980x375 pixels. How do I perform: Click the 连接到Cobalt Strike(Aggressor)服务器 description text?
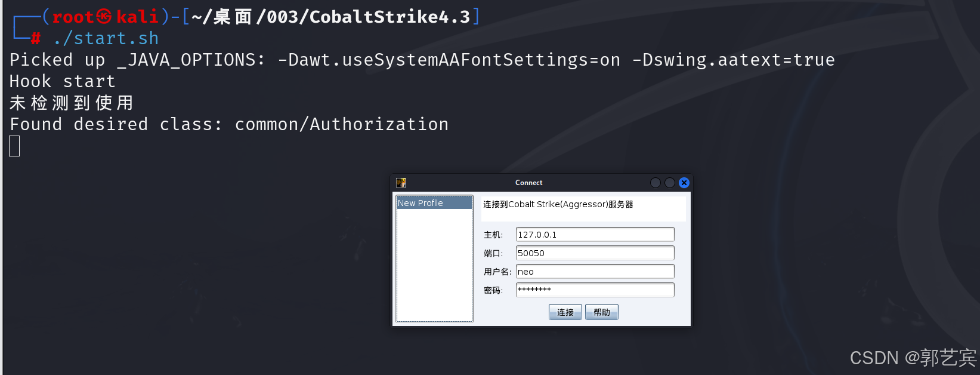point(558,204)
